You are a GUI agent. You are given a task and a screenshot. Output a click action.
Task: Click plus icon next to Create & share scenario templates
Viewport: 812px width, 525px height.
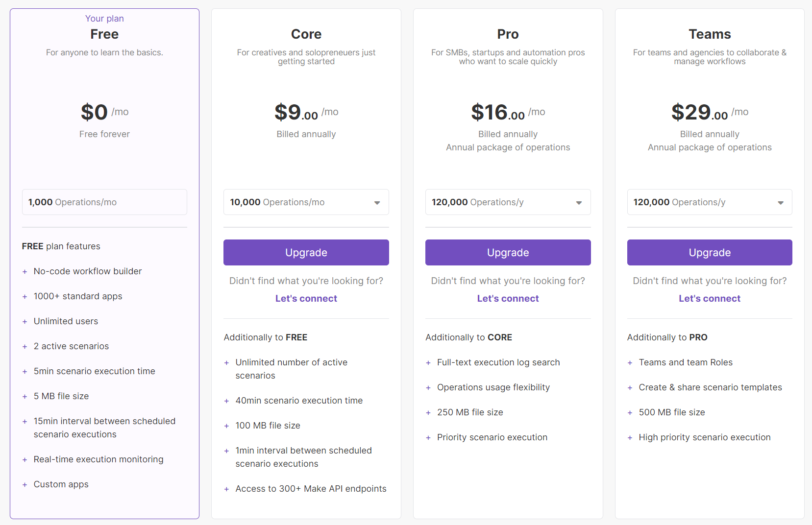630,388
